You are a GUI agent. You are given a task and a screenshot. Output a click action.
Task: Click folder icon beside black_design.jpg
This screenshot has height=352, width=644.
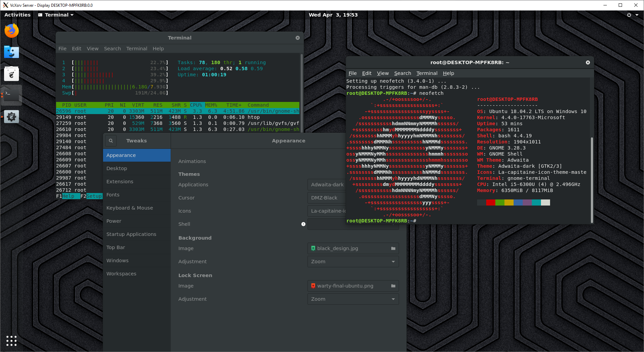393,248
